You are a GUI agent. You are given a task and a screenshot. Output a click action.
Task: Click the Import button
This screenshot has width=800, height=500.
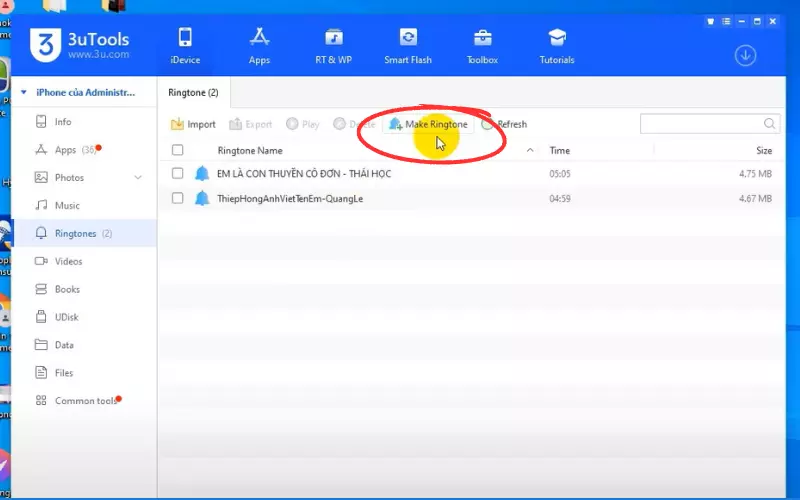pyautogui.click(x=193, y=124)
